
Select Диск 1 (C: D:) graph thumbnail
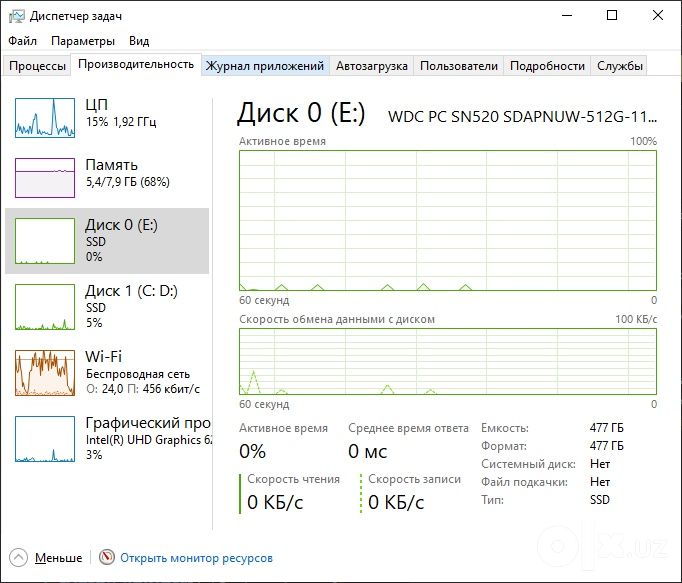(x=45, y=307)
